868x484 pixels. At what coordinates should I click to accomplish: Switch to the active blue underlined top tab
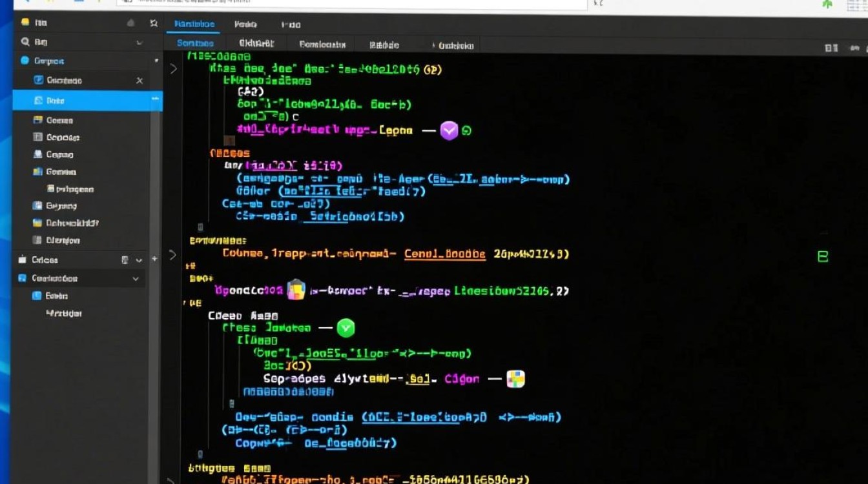[194, 25]
